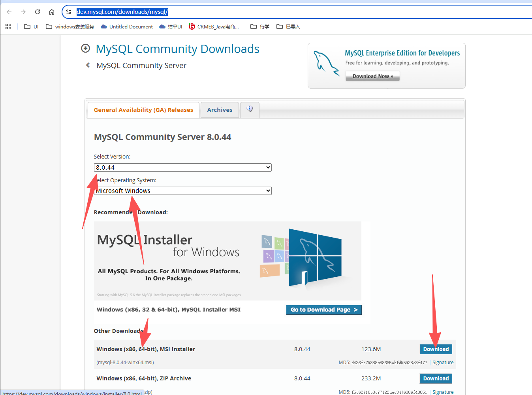This screenshot has width=532, height=395.
Task: Click Download Now in the Enterprise banner
Action: [373, 76]
